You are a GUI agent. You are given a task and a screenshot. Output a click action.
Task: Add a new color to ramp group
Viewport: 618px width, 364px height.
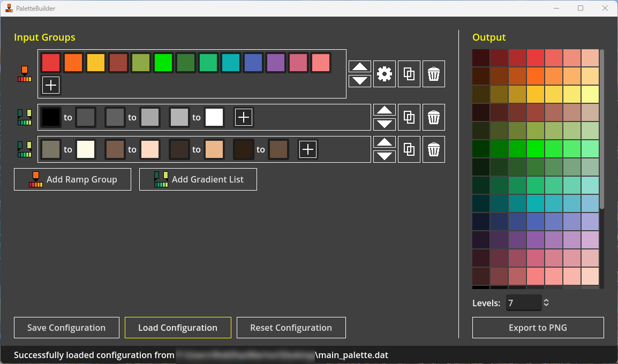point(51,85)
